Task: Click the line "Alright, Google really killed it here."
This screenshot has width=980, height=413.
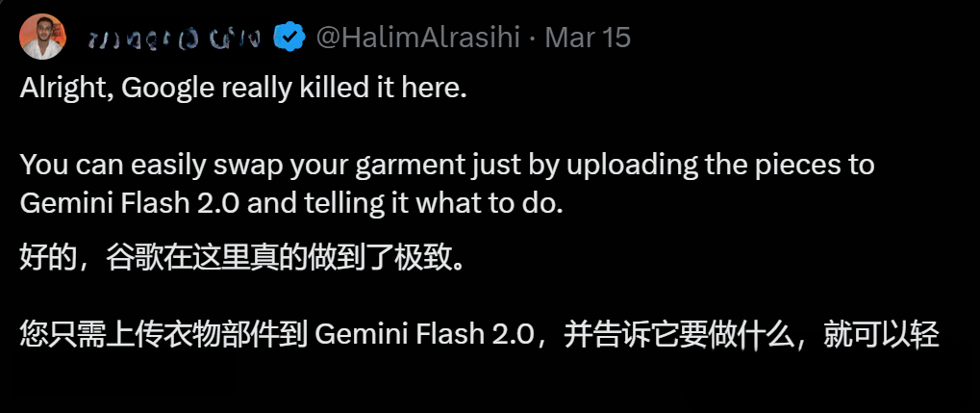Action: click(x=243, y=89)
